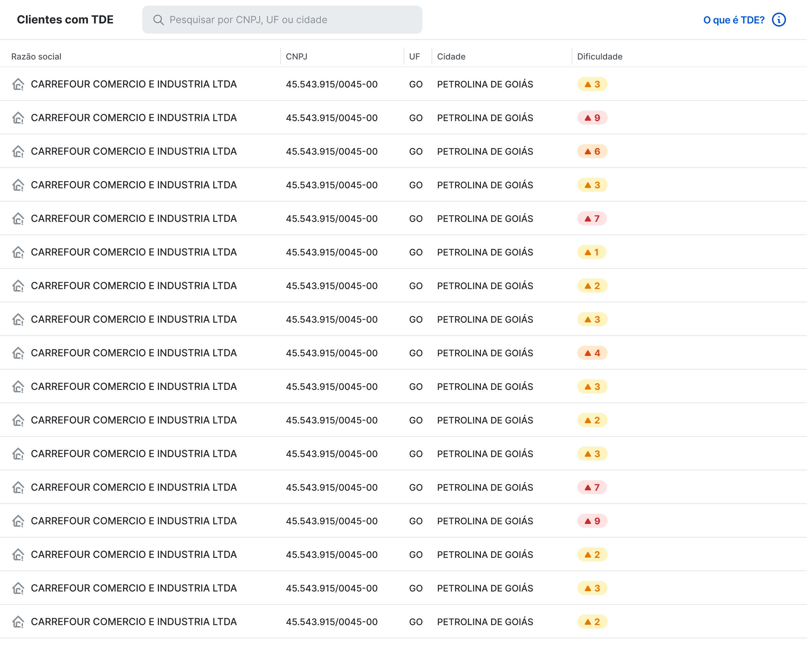Select the company name in the difficulty 4 row
This screenshot has height=672, width=807.
(134, 353)
